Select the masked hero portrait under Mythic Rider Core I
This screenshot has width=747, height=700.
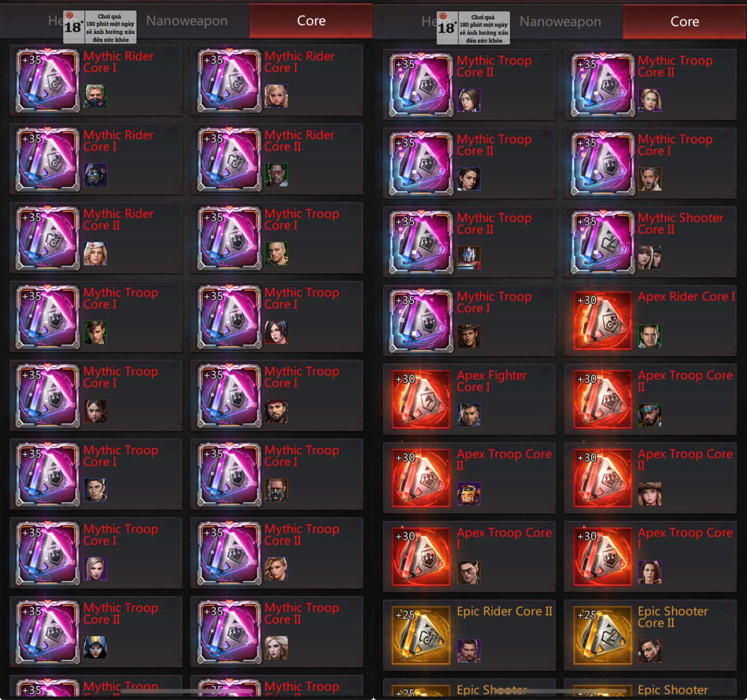pyautogui.click(x=95, y=96)
